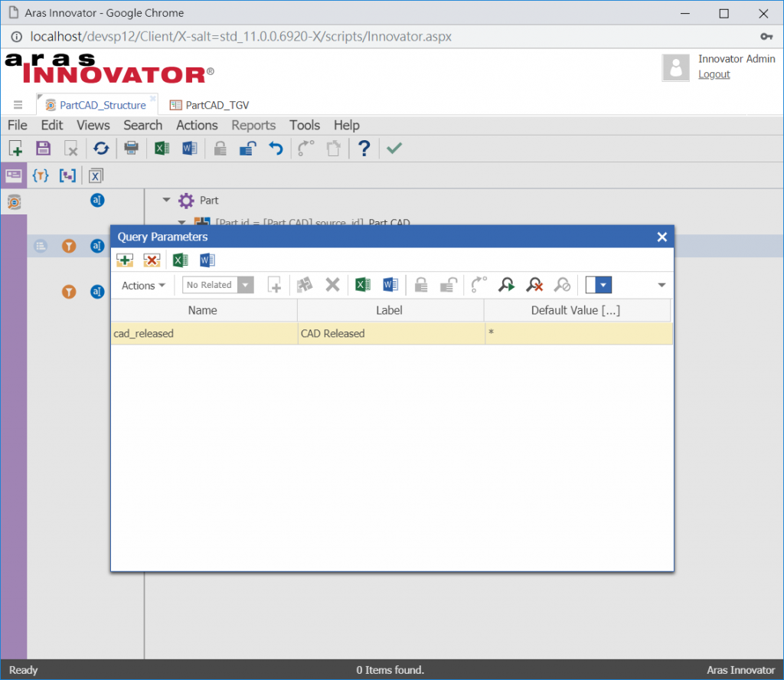Click the Default Value column header
The width and height of the screenshot is (784, 680).
[577, 310]
